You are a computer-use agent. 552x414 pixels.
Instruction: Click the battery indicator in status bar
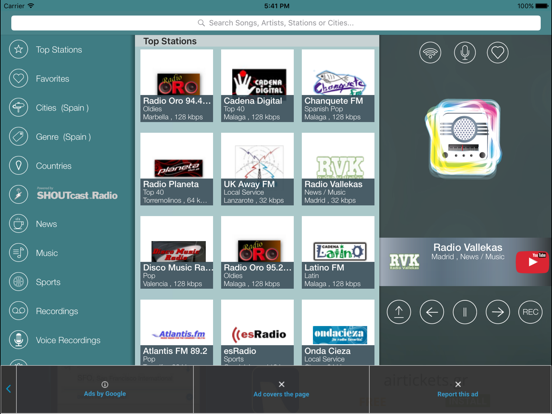[541, 6]
